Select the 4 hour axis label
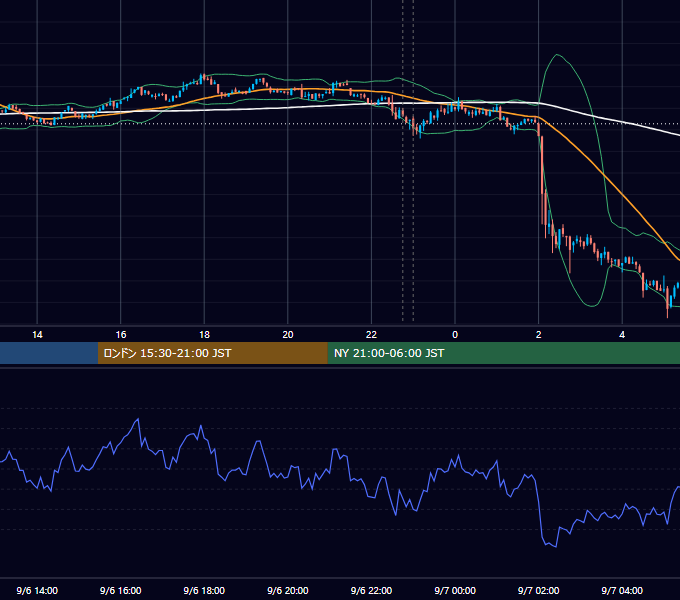This screenshot has height=600, width=680. [622, 335]
